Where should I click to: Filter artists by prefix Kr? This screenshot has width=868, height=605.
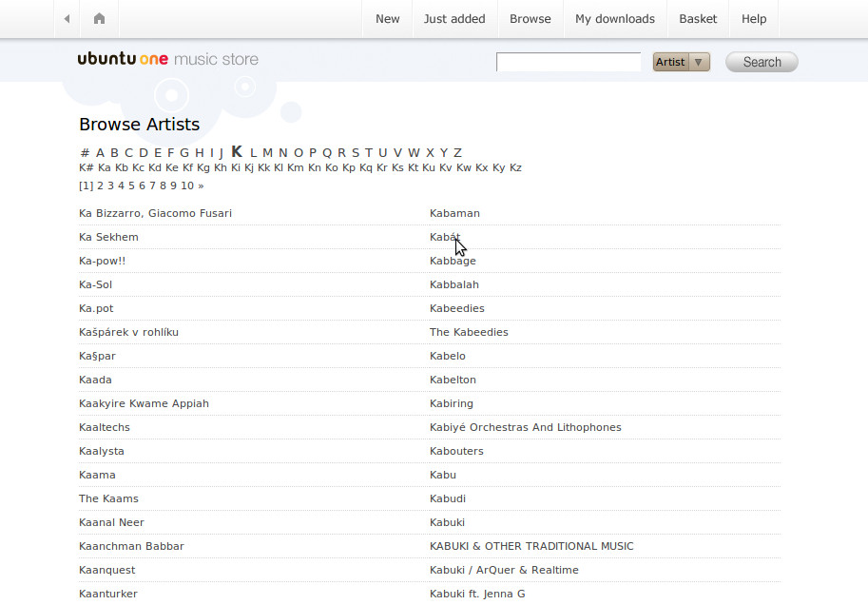(382, 167)
